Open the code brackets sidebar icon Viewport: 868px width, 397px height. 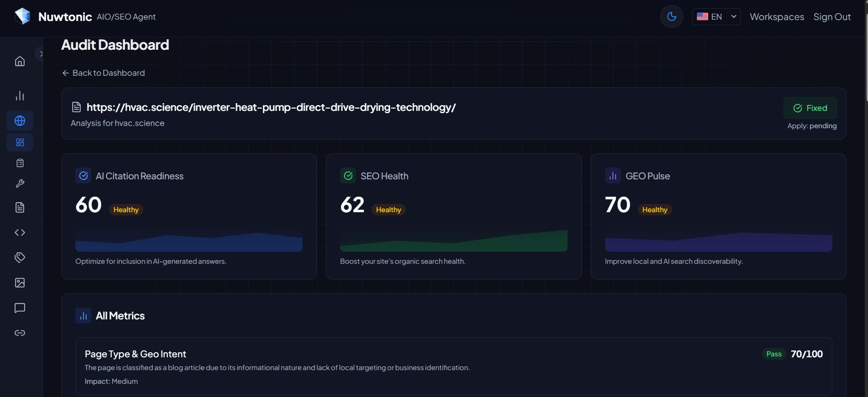click(x=20, y=233)
